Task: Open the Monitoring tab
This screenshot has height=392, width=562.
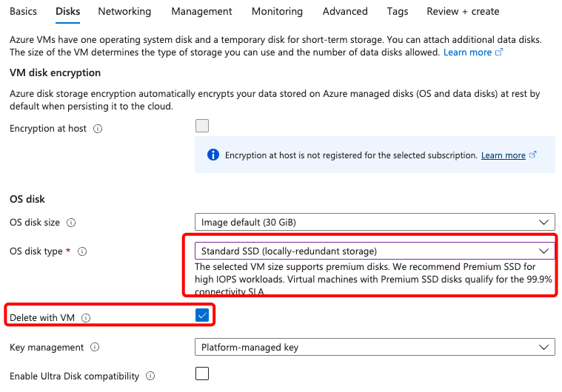Action: point(277,12)
